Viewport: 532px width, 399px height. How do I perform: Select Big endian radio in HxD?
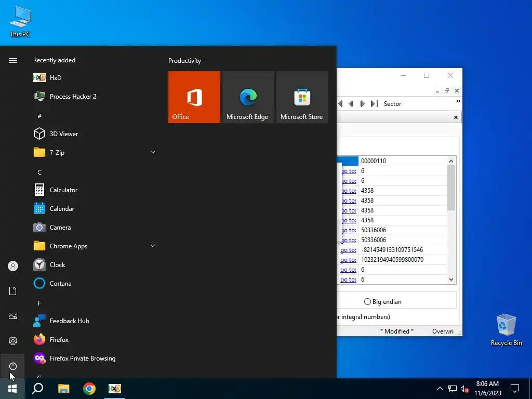click(x=367, y=302)
